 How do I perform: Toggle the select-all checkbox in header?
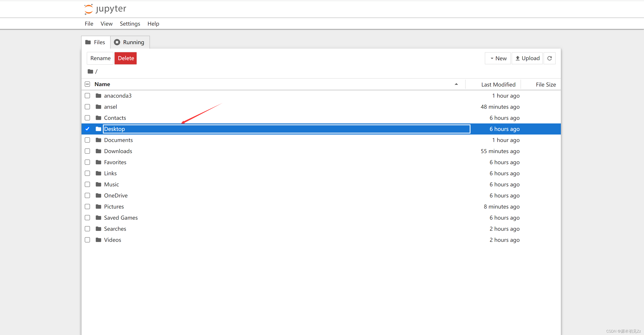coord(87,84)
